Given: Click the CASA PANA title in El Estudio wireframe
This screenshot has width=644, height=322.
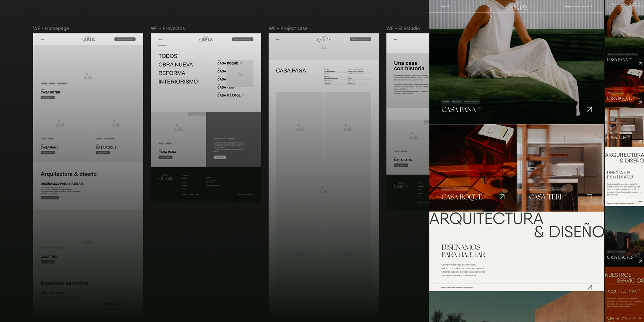Looking at the screenshot, I should coord(403,160).
